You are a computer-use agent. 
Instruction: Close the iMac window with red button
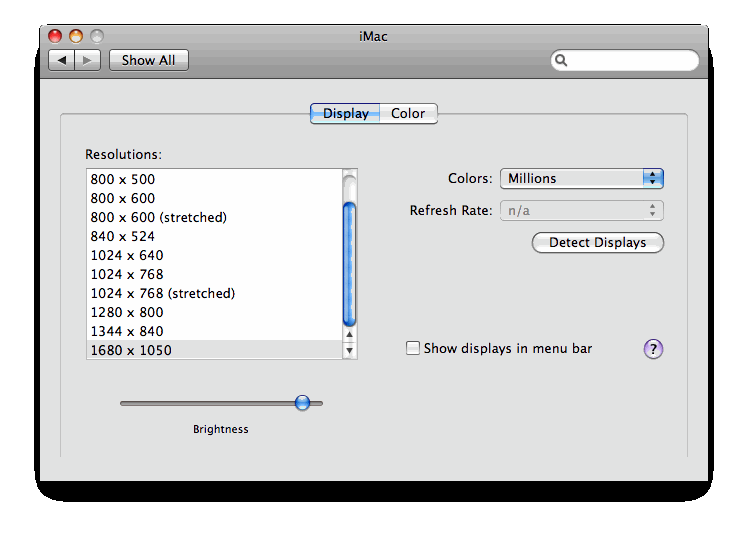coord(55,36)
